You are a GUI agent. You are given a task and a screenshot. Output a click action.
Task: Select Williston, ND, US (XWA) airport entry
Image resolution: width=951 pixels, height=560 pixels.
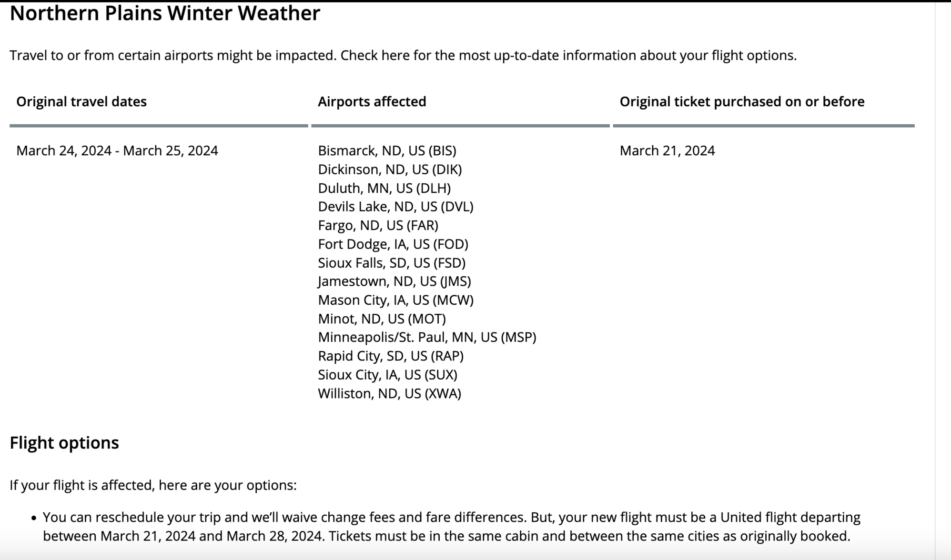tap(389, 393)
